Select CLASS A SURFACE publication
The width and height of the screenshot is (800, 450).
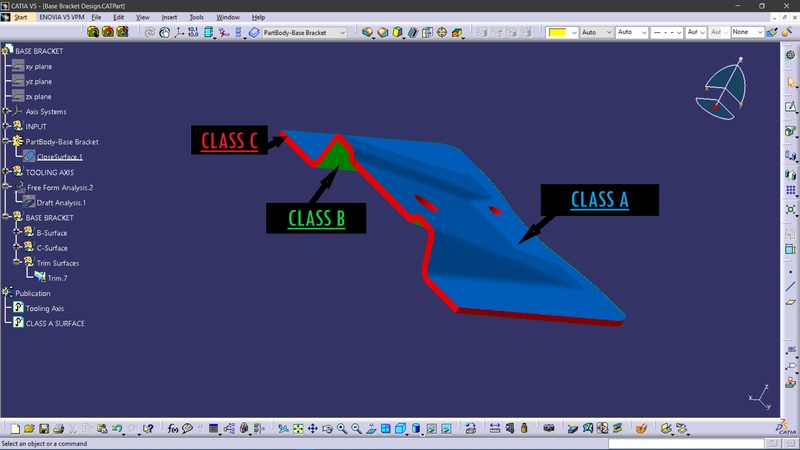pos(55,323)
